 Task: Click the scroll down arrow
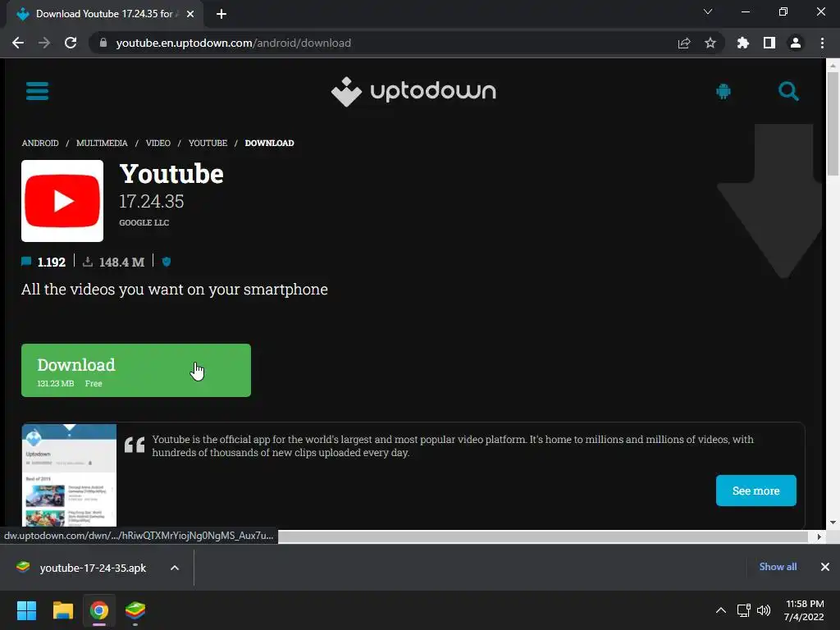(x=833, y=523)
